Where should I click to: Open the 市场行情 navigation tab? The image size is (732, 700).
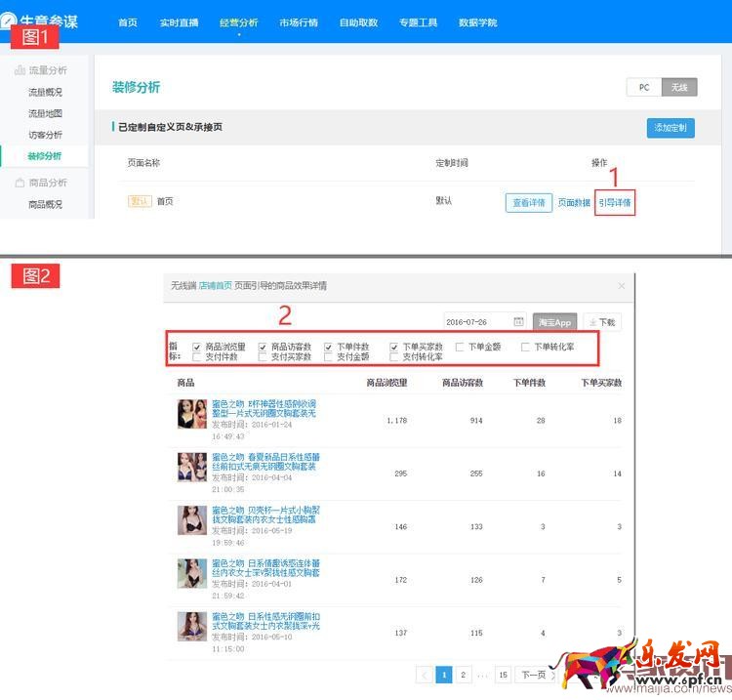(x=299, y=22)
